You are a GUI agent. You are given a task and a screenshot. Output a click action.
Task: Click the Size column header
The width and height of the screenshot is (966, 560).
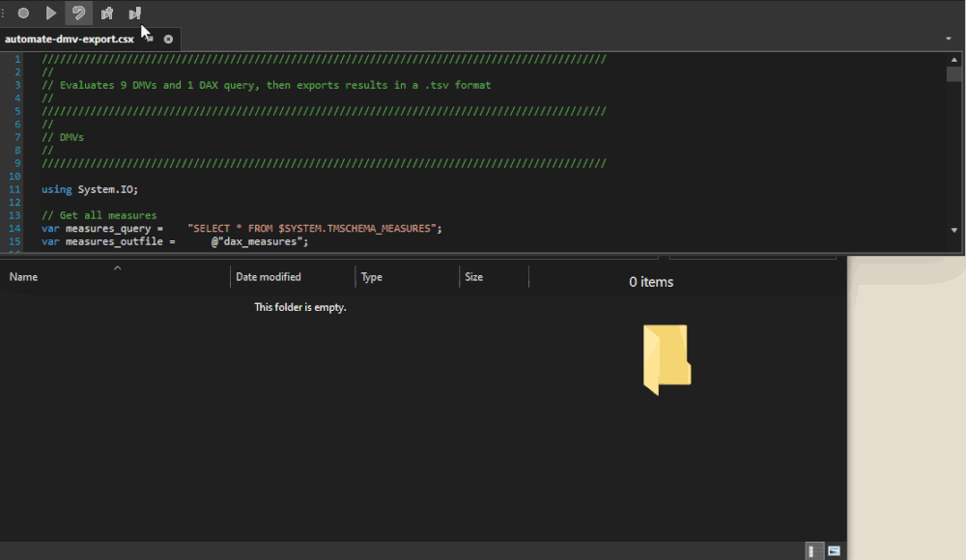tap(473, 277)
